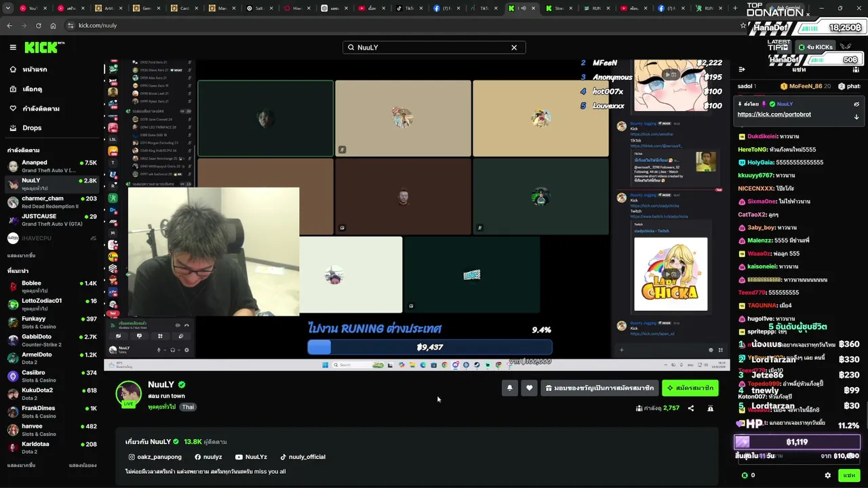Expand followed channels with แสดงมากขึ้น
Image resolution: width=868 pixels, height=488 pixels.
[21, 256]
